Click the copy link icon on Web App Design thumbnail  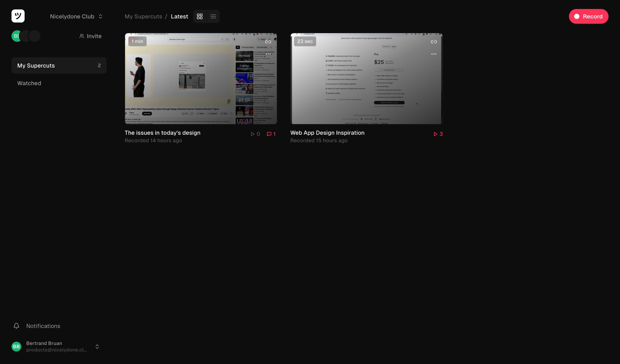point(434,41)
